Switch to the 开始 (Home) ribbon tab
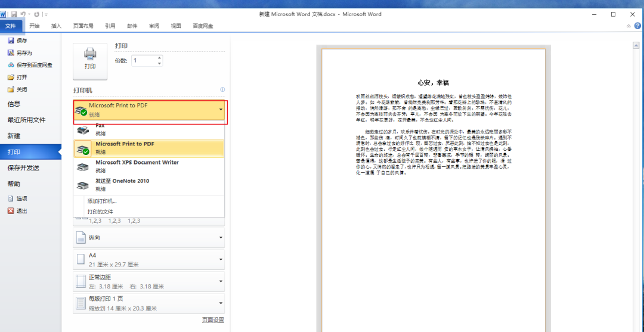 (35, 26)
